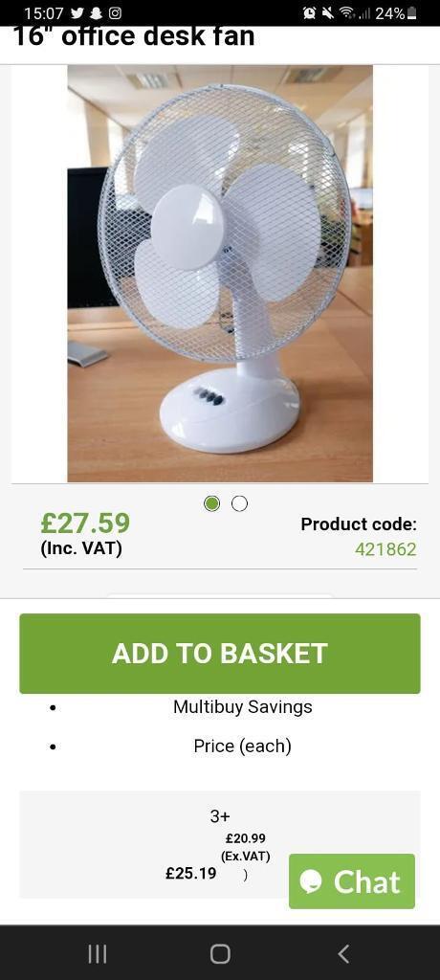Select the Price (each) item

click(243, 746)
